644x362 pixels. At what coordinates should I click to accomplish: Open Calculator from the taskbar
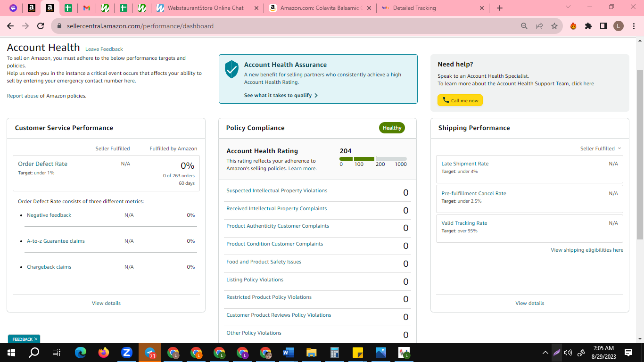pos(335,353)
